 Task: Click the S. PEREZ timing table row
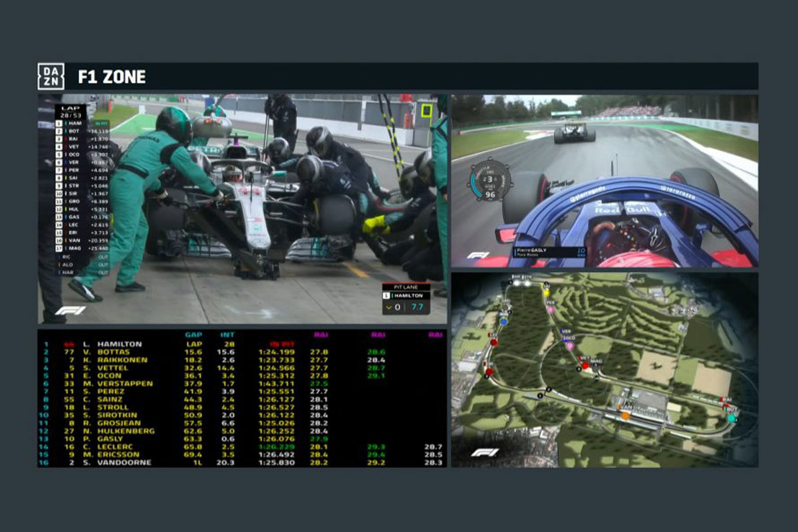pos(242,392)
